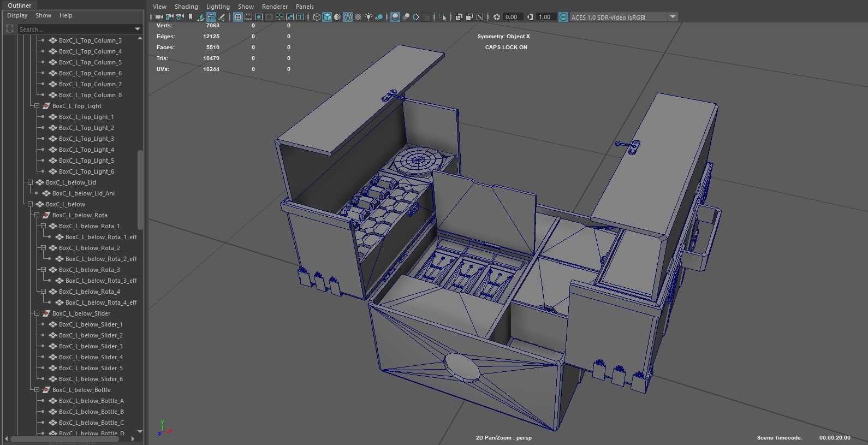Select BoxC_L_below_Bottle_A node

click(91, 401)
